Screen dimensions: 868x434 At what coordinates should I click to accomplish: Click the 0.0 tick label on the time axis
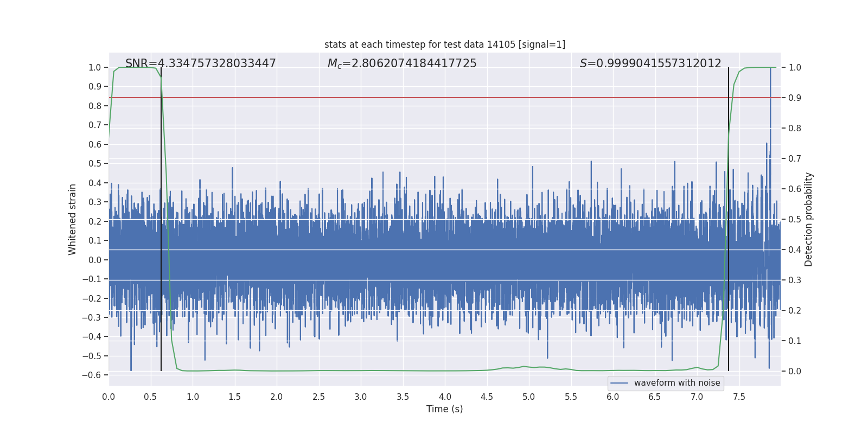[x=108, y=397]
